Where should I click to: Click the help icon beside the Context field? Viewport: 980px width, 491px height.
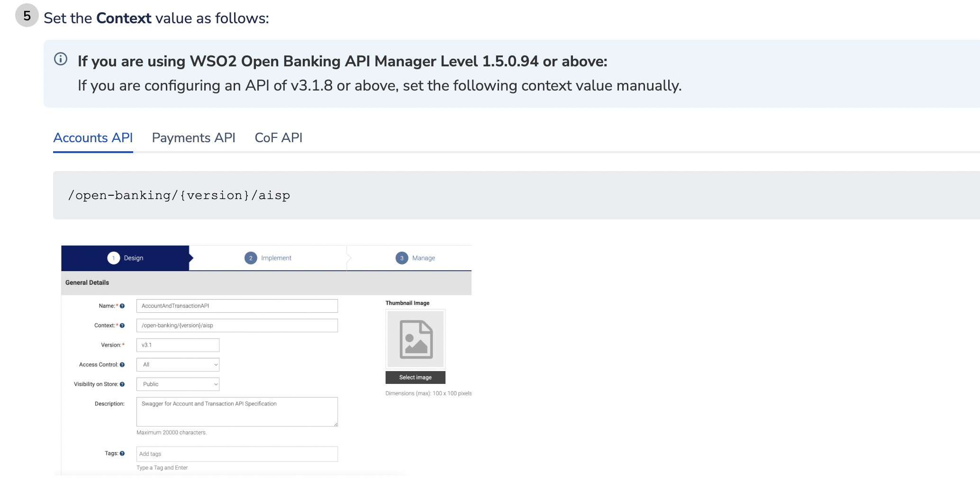pyautogui.click(x=122, y=326)
